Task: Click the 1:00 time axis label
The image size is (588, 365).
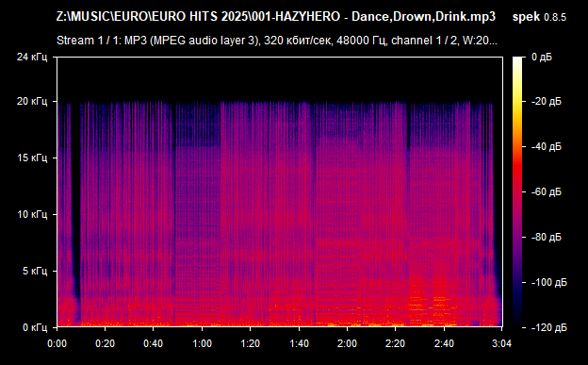Action: (202, 343)
